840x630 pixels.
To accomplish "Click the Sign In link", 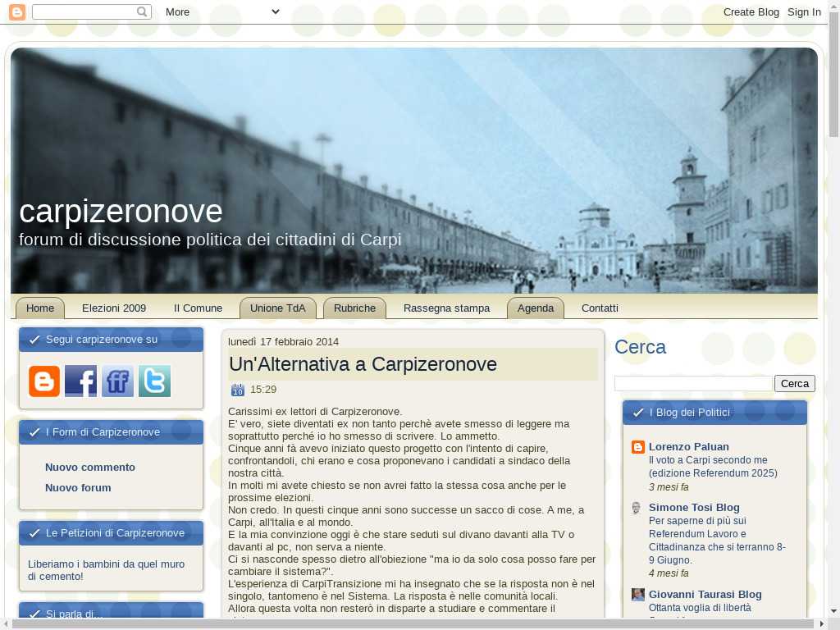I will (804, 11).
